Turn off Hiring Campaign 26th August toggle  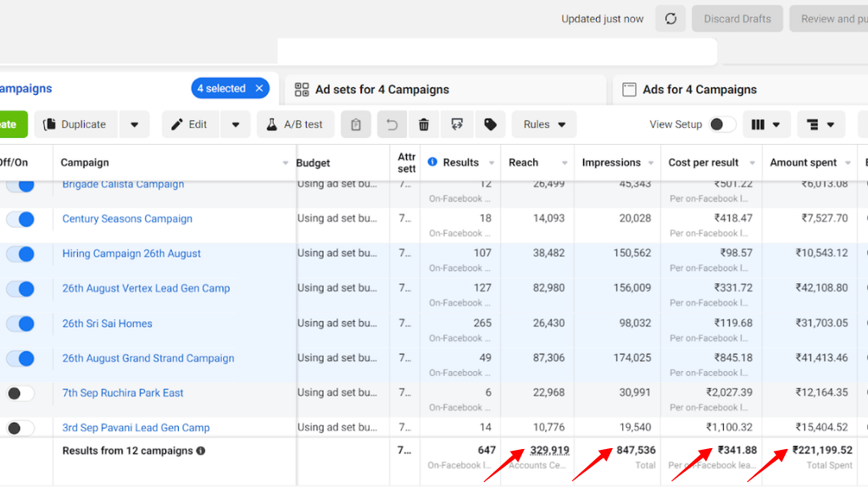20,254
